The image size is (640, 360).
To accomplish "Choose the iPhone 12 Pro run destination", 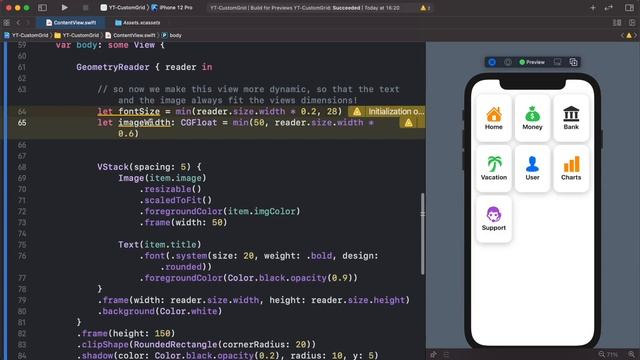I will pyautogui.click(x=172, y=7).
